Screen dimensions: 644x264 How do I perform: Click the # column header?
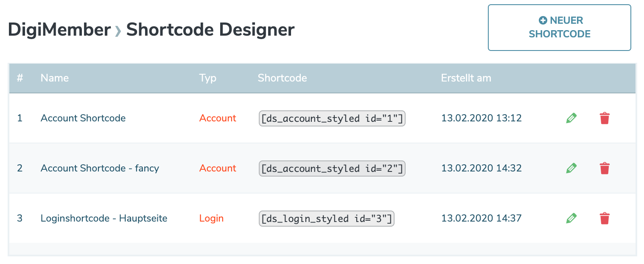pos(20,78)
